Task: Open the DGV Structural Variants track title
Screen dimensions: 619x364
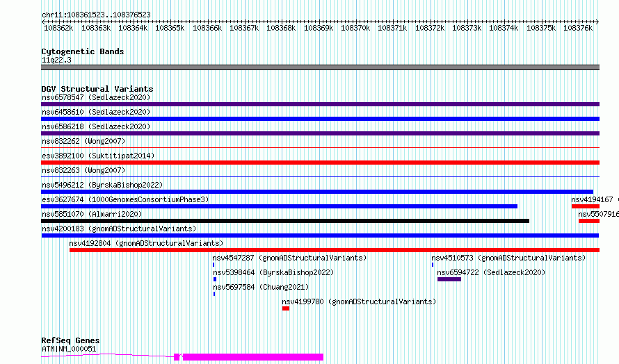Action: 97,89
